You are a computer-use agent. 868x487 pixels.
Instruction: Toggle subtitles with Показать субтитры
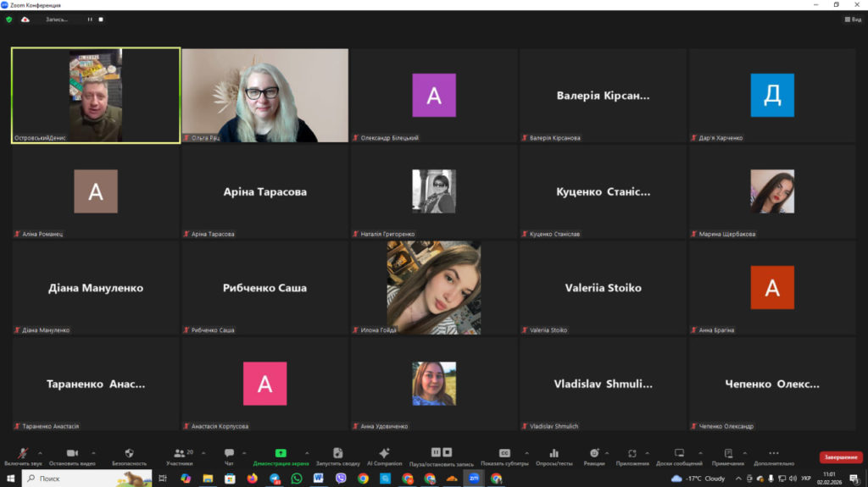point(504,455)
